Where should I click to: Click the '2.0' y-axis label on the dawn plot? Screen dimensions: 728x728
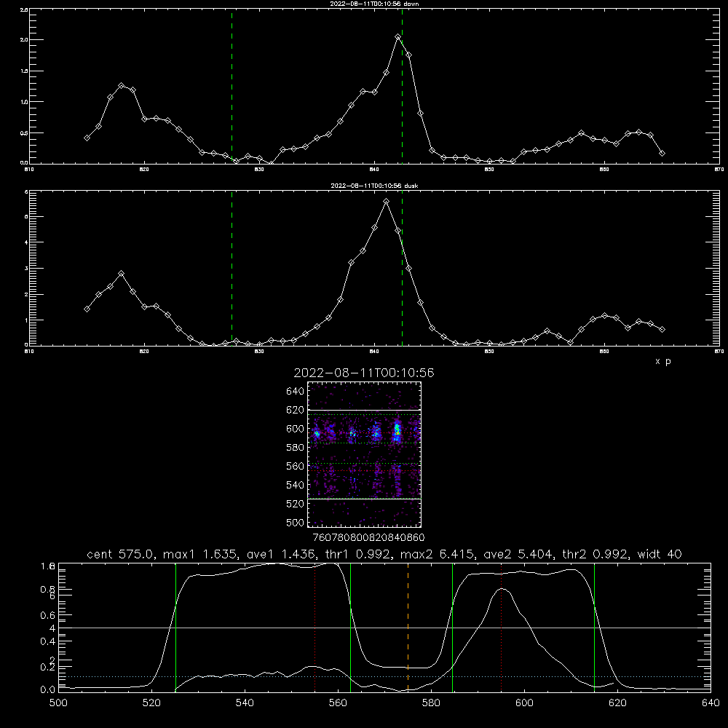(24, 40)
